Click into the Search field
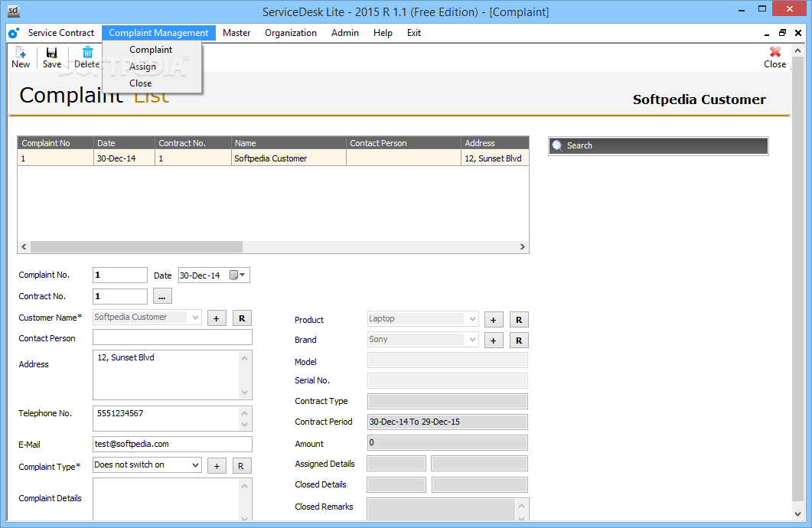This screenshot has width=812, height=528. [x=658, y=145]
